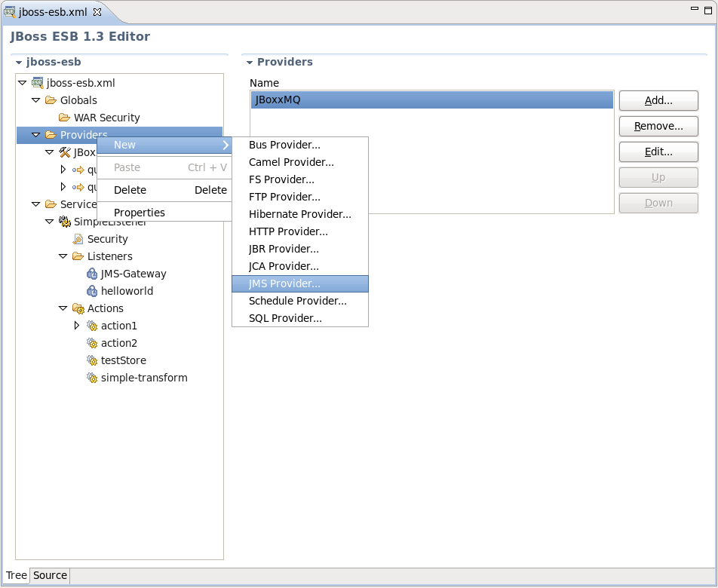Viewport: 718px width, 588px height.
Task: Expand the action1 tree node
Action: click(77, 326)
